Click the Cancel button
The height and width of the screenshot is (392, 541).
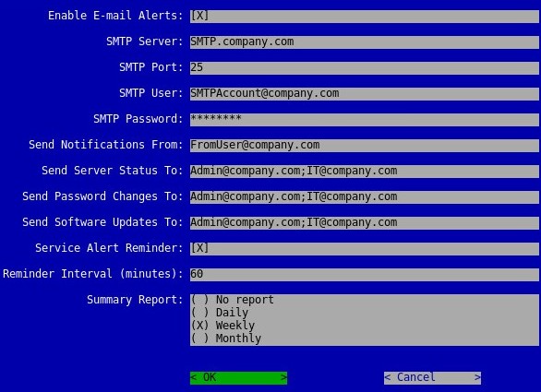[x=432, y=378]
